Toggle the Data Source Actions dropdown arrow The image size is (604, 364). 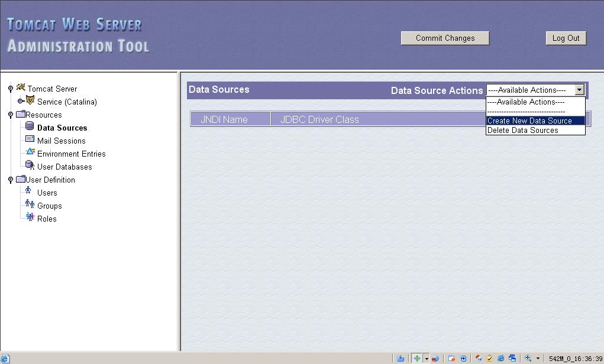tap(580, 90)
